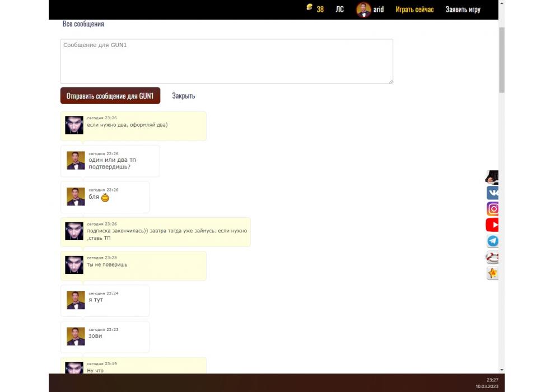Click message text 'один или два тп подтвердишь?'
This screenshot has width=560, height=392.
click(x=112, y=164)
